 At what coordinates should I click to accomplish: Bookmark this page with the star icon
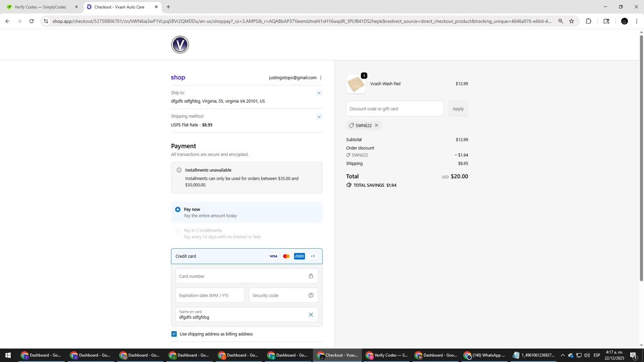click(571, 21)
